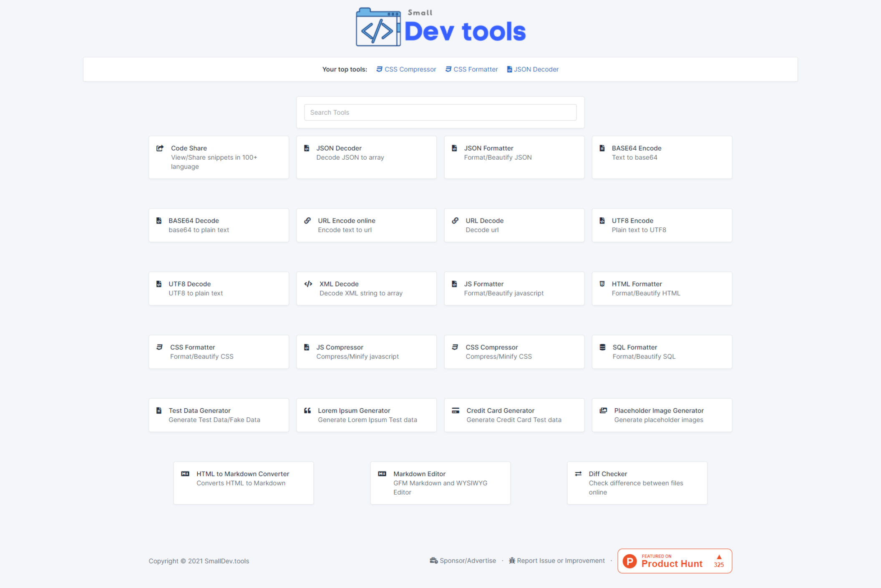Screen dimensions: 881x588
Task: Focus the Search Tools input field
Action: (x=440, y=113)
